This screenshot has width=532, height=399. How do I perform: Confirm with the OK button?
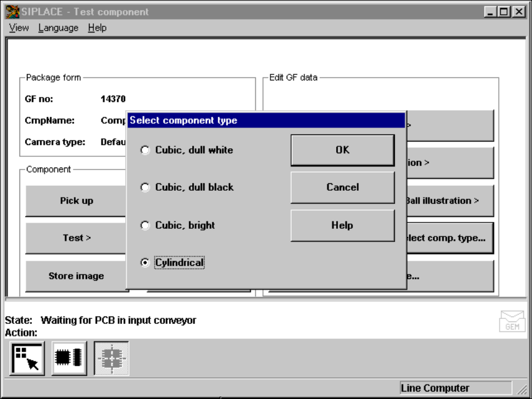point(343,150)
